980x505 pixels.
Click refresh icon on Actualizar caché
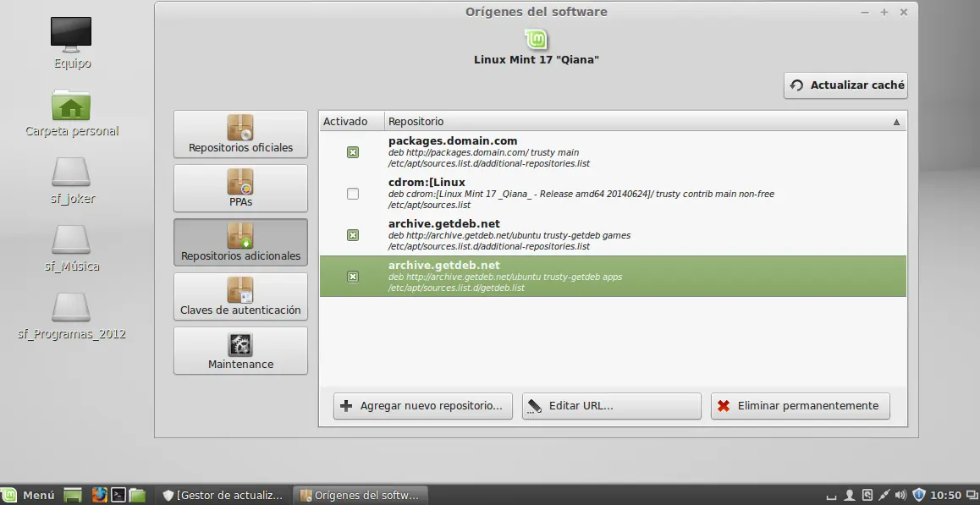796,85
